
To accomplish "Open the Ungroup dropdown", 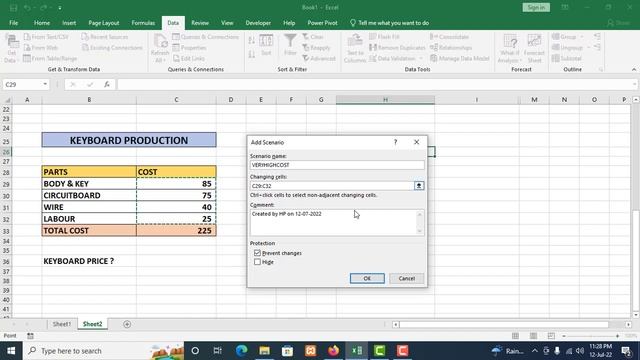I will pos(571,48).
